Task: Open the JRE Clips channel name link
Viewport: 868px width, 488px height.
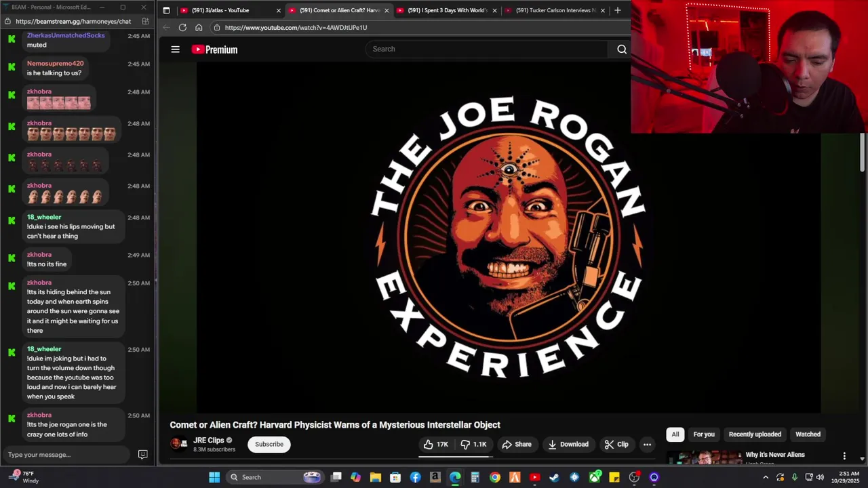Action: pyautogui.click(x=208, y=441)
